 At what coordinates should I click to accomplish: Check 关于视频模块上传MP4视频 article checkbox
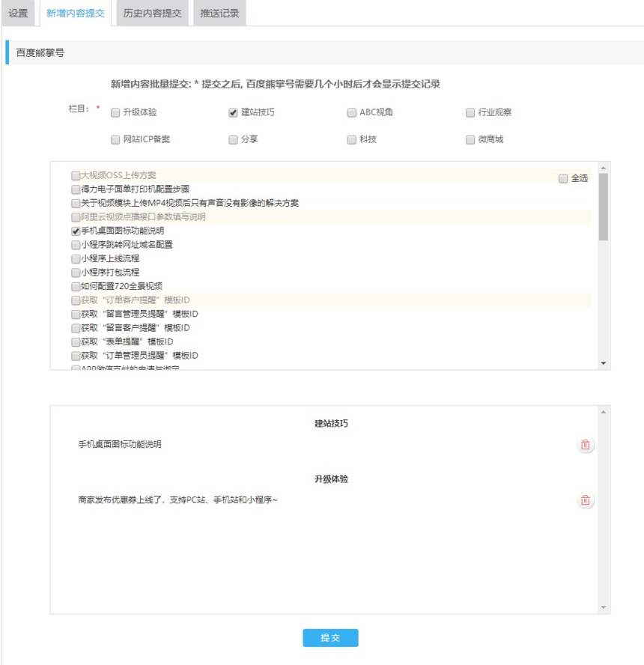click(76, 203)
